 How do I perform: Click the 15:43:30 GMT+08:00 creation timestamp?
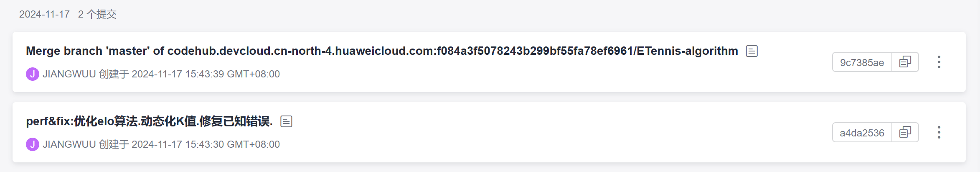[x=232, y=144]
